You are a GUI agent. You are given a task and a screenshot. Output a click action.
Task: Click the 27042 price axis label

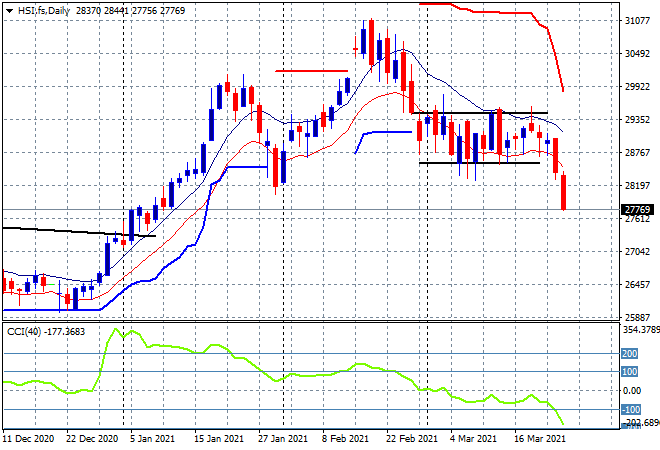(x=637, y=252)
